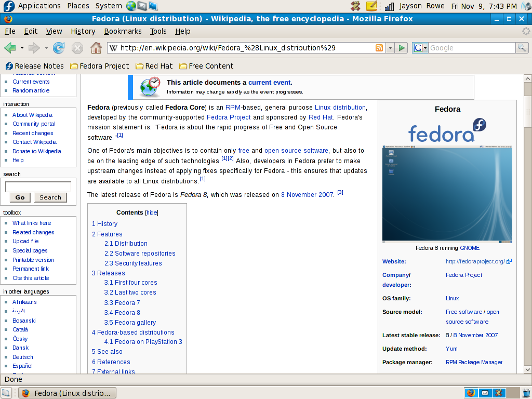
Task: Open the Recent changes sidebar link
Action: pos(33,133)
